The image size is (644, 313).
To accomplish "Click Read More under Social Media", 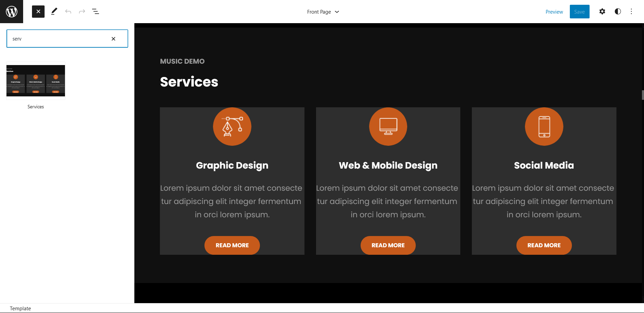I will (544, 245).
